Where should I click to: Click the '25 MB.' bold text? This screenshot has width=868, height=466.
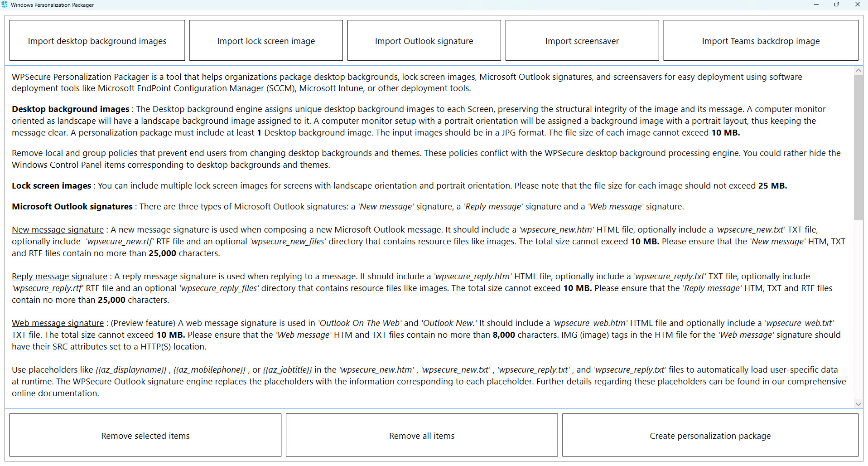(x=772, y=186)
